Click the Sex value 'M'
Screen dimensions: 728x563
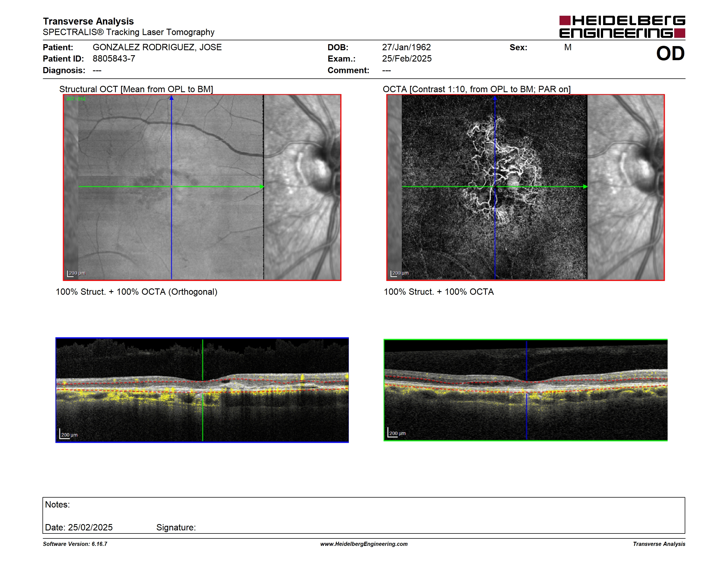pos(568,47)
